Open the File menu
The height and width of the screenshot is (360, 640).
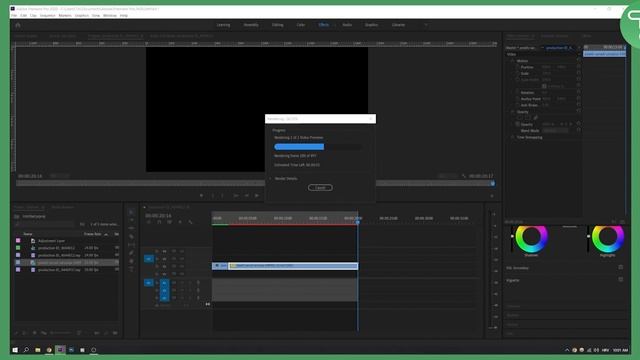pos(14,16)
